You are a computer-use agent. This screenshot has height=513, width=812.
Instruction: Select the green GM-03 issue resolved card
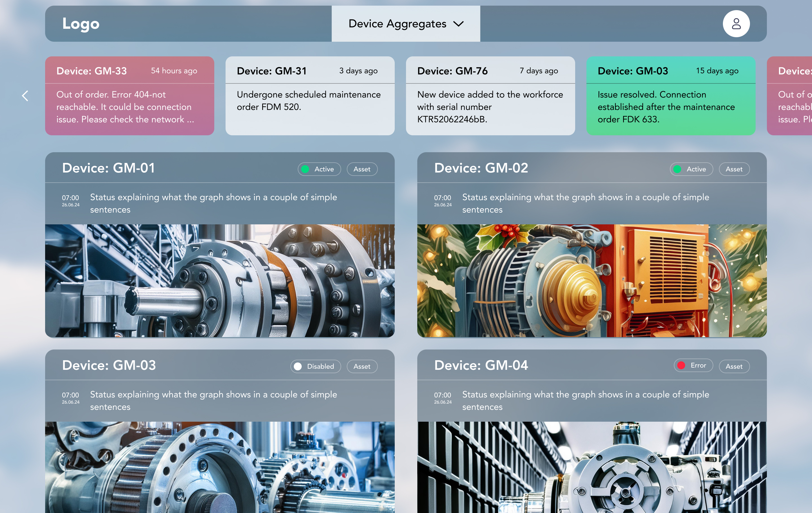pyautogui.click(x=670, y=96)
